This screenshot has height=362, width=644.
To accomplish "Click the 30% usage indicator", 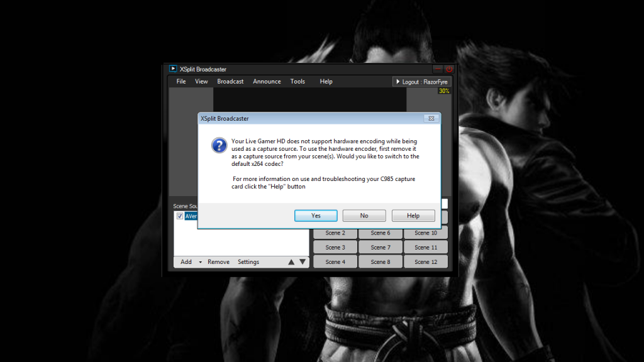I will 444,91.
